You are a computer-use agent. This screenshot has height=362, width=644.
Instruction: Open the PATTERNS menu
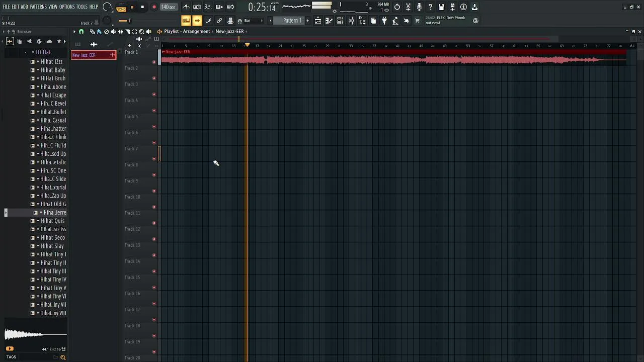pyautogui.click(x=38, y=7)
